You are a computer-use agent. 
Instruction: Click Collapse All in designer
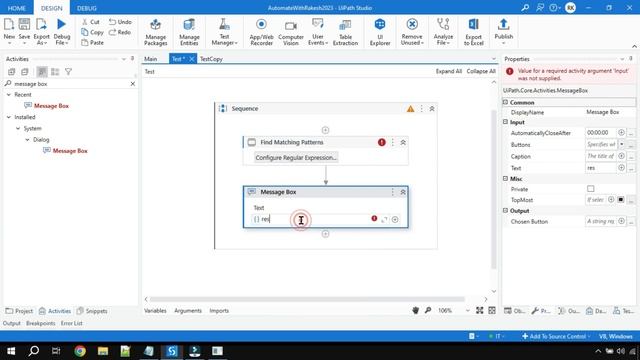pyautogui.click(x=481, y=71)
